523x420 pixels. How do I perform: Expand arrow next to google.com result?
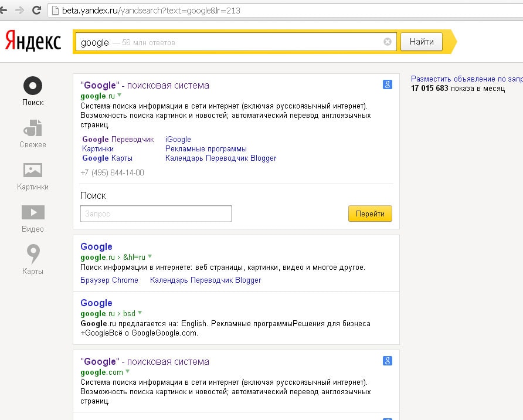click(x=127, y=371)
